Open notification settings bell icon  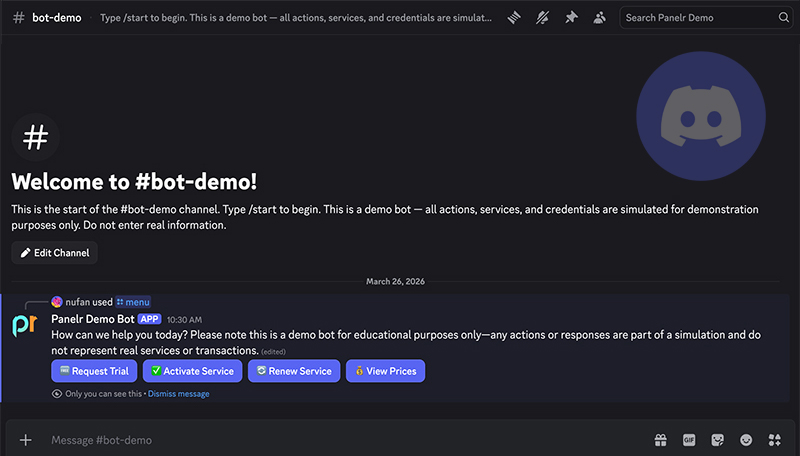point(542,18)
